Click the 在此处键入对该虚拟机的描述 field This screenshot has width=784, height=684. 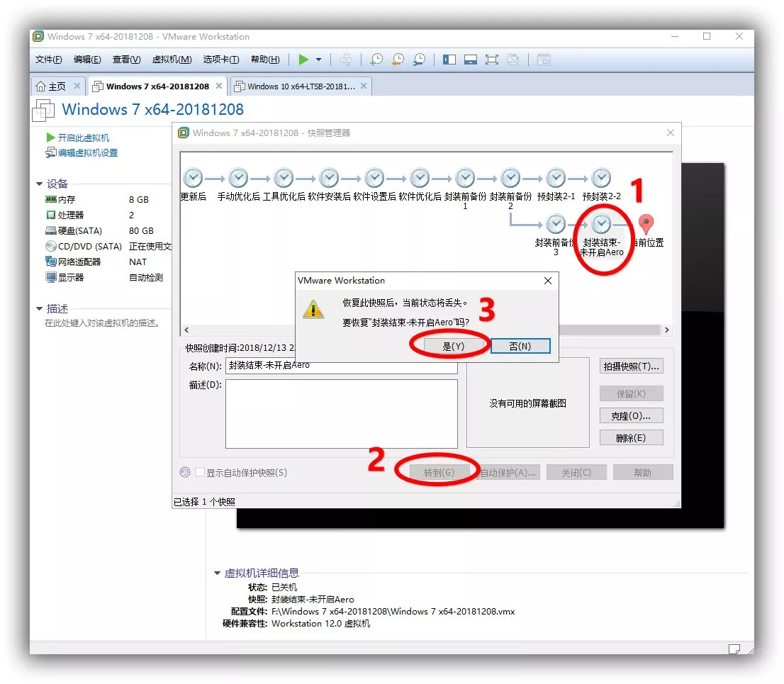point(102,323)
